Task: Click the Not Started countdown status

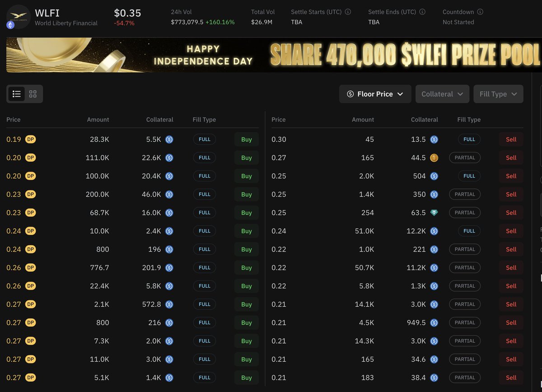Action: coord(458,22)
